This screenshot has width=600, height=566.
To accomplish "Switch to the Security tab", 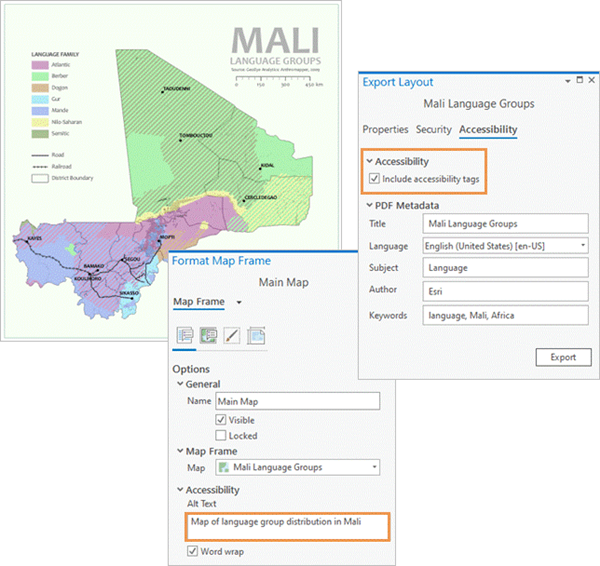I will tap(434, 129).
